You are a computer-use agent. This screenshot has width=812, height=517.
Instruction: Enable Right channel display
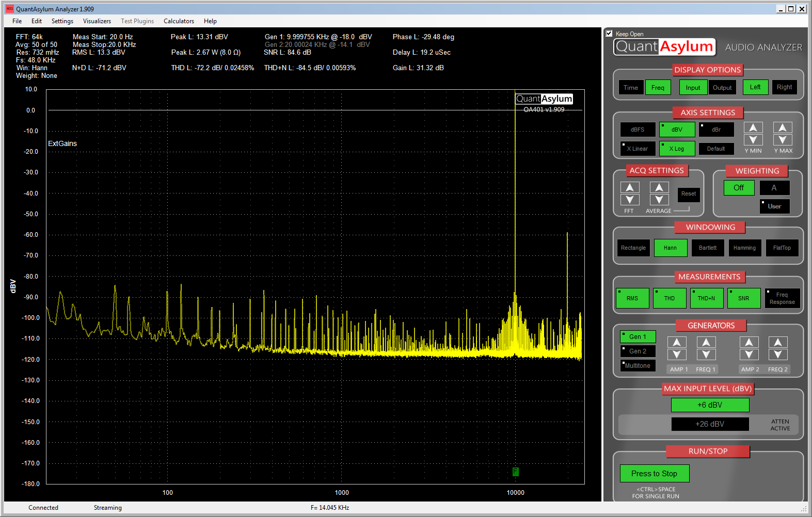(785, 87)
